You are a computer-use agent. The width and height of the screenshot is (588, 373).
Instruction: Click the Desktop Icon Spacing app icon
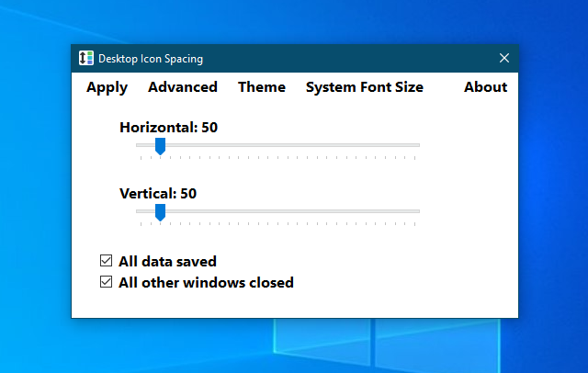coord(86,58)
